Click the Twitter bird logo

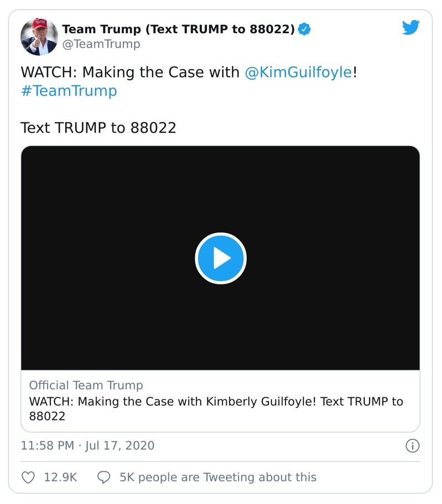click(x=411, y=27)
